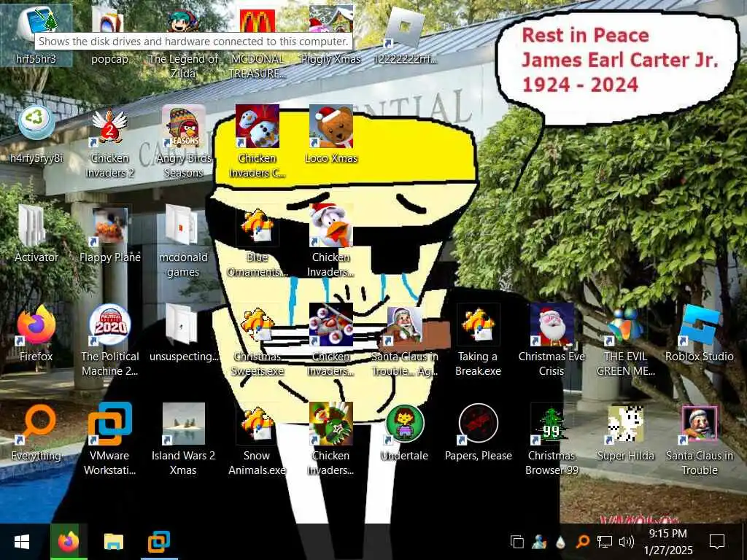Open VMware Workstation desktop shortcut

[x=109, y=439]
